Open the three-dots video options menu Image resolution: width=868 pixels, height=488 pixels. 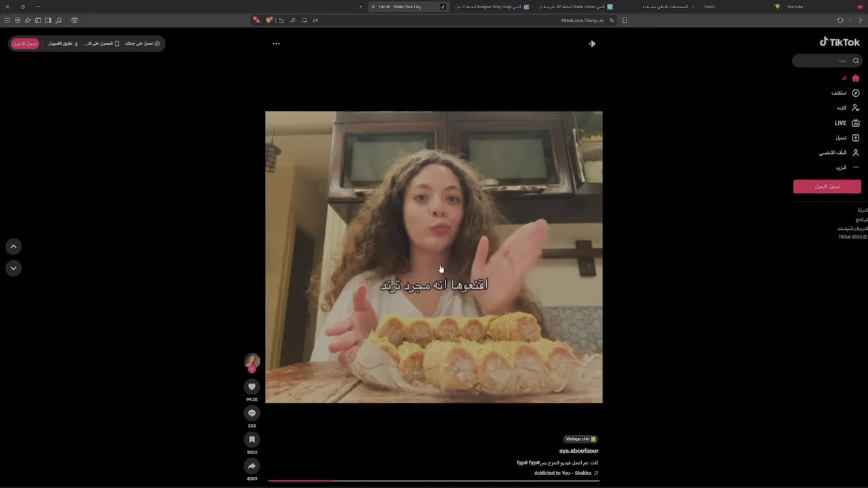(276, 43)
